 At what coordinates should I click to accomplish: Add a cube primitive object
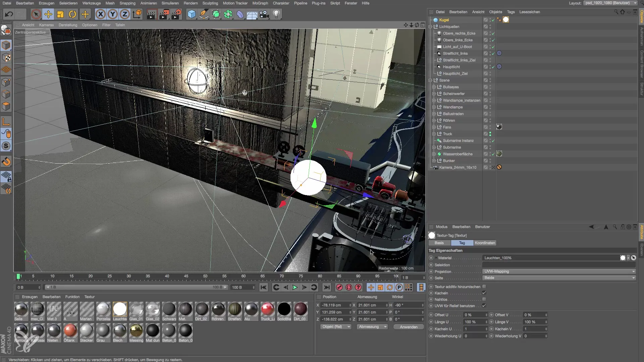[x=192, y=14]
